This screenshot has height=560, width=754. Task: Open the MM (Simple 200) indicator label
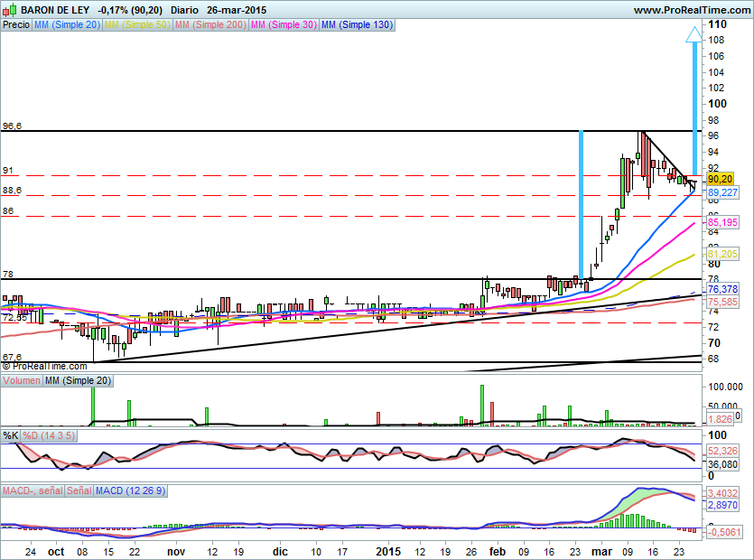[x=209, y=24]
